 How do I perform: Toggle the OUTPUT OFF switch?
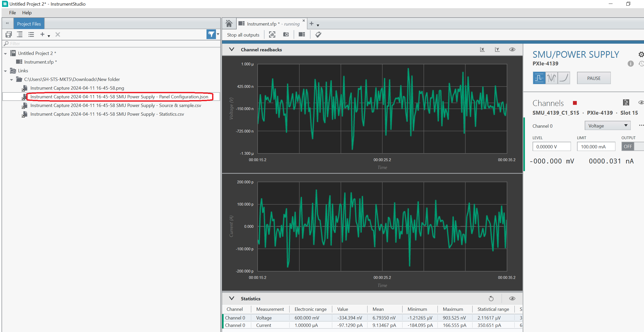point(632,147)
